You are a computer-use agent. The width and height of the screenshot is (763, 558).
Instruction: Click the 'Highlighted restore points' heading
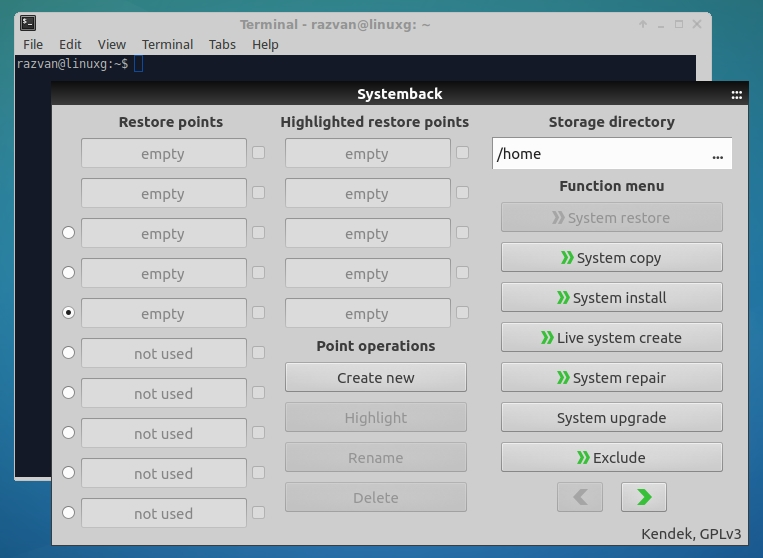(375, 122)
